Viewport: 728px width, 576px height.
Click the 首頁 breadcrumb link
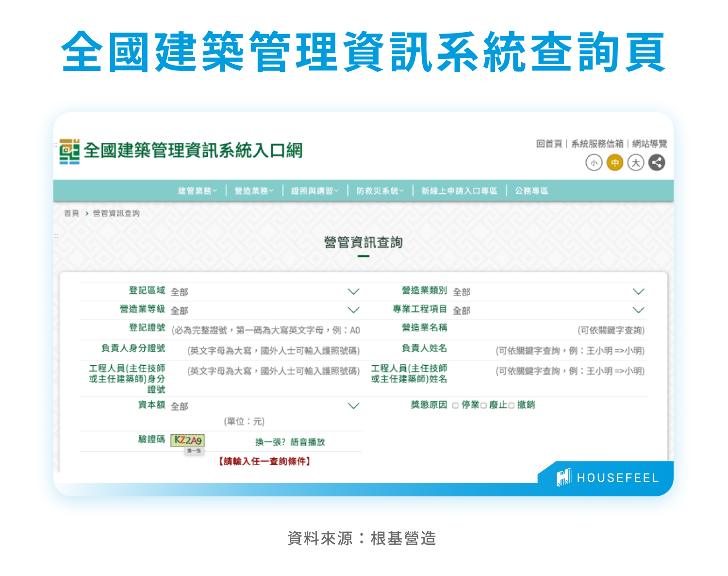coord(71,213)
